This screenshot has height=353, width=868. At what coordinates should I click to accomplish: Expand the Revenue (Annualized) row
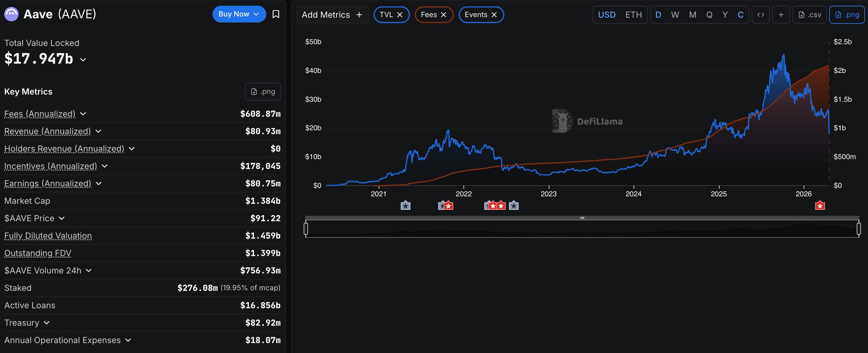point(98,131)
